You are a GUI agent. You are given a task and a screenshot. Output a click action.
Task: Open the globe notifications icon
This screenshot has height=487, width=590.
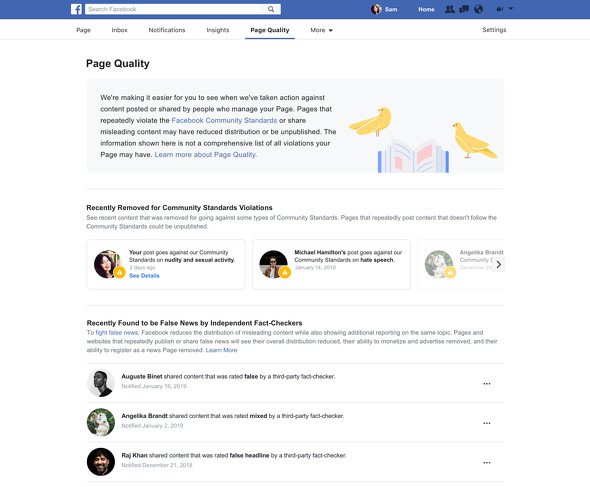(x=479, y=9)
